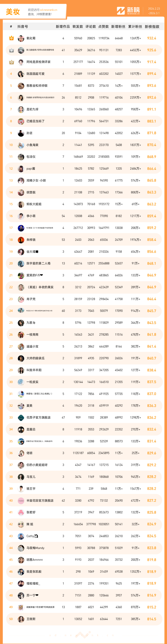Screen dimensions: 167x644
Task: Open the xd.newrank.cn link
Action: tap(48, 10)
